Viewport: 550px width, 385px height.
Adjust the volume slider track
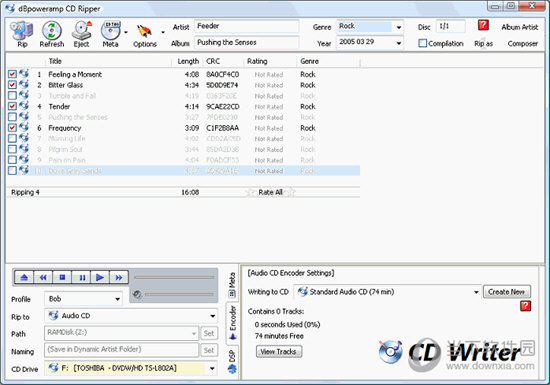pos(179,294)
